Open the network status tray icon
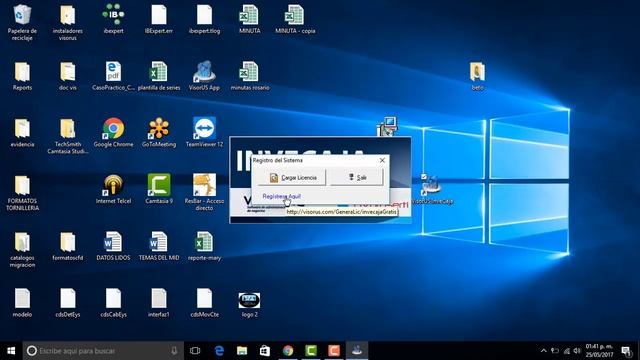Viewport: 640px width, 360px height. pos(566,351)
